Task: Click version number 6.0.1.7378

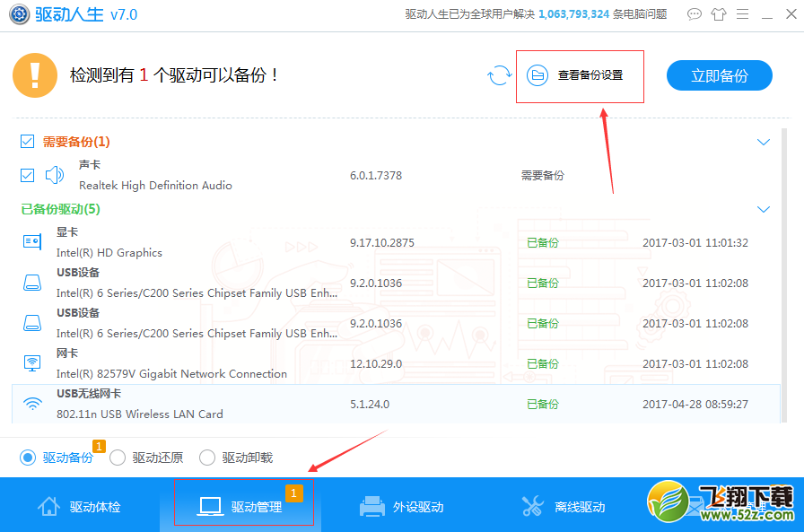Action: tap(376, 175)
